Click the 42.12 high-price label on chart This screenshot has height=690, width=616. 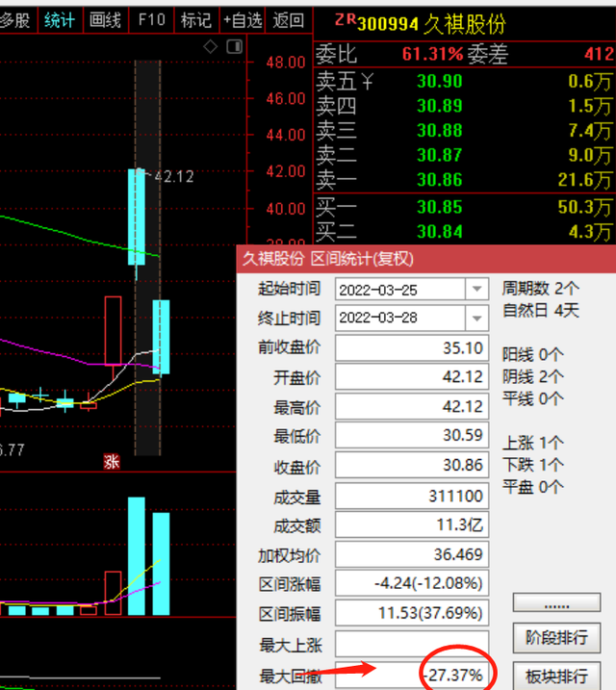point(174,176)
